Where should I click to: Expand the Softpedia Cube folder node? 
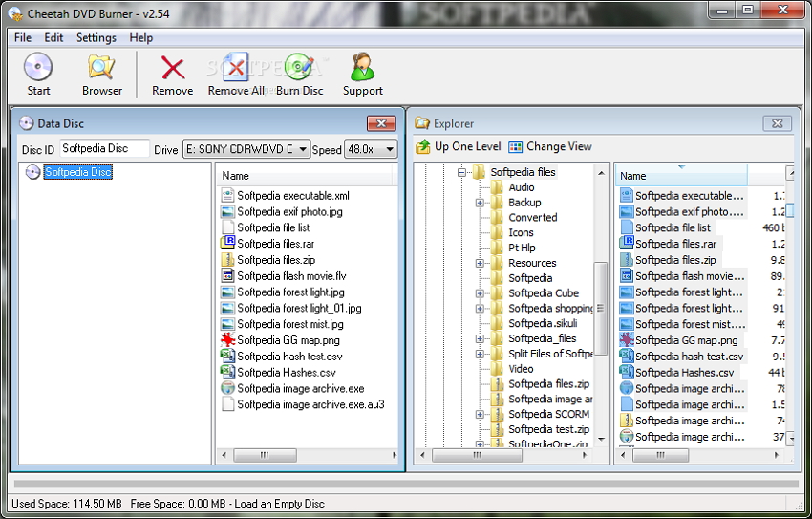(x=480, y=293)
